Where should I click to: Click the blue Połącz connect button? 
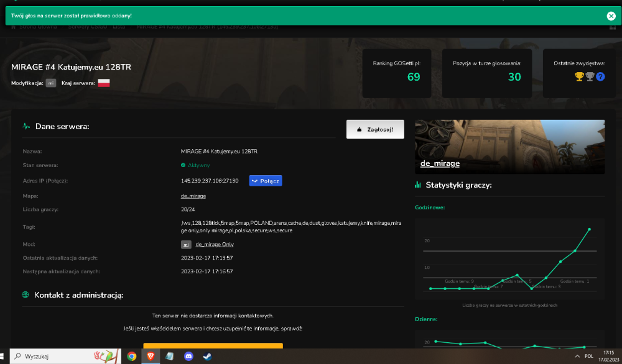pos(266,181)
